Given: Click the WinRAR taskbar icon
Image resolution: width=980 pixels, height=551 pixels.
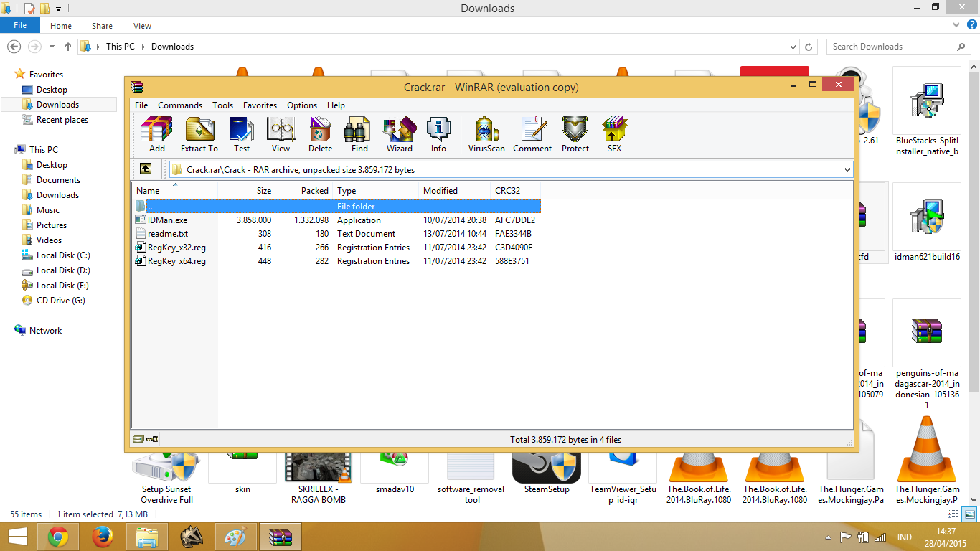Looking at the screenshot, I should tap(281, 536).
